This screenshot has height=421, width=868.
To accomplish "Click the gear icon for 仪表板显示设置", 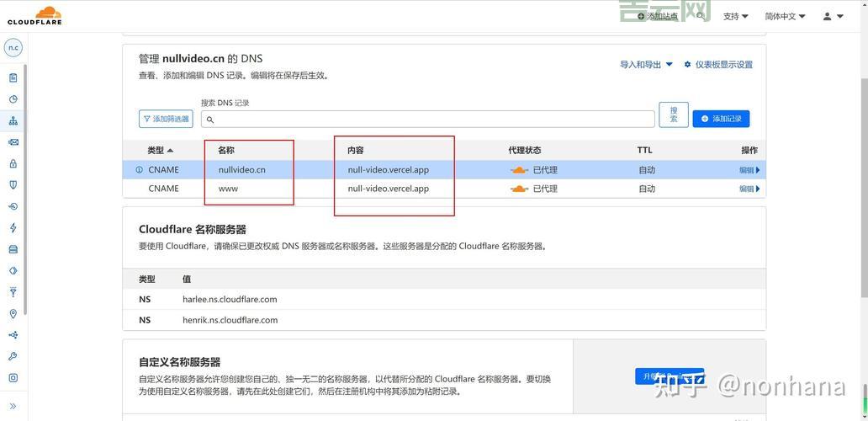I will (687, 64).
